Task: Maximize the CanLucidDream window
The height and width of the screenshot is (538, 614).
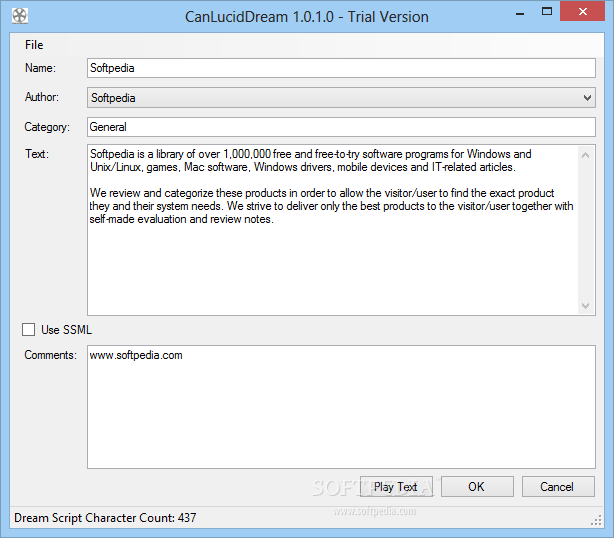Action: pos(547,12)
